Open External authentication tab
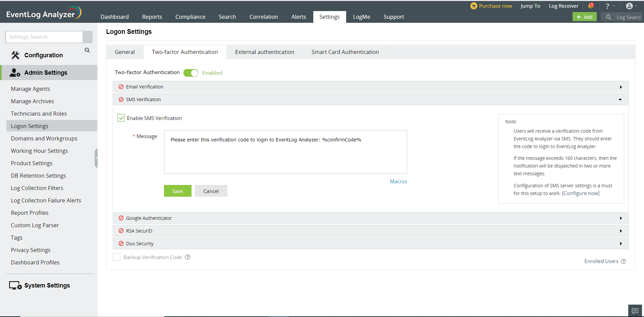This screenshot has height=317, width=644. click(x=265, y=52)
